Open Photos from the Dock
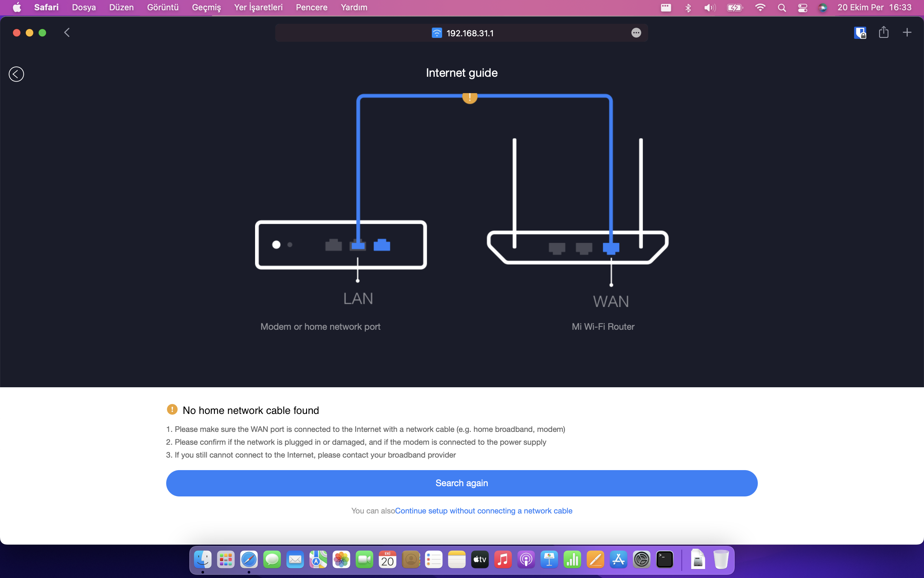This screenshot has width=924, height=578. pos(341,560)
